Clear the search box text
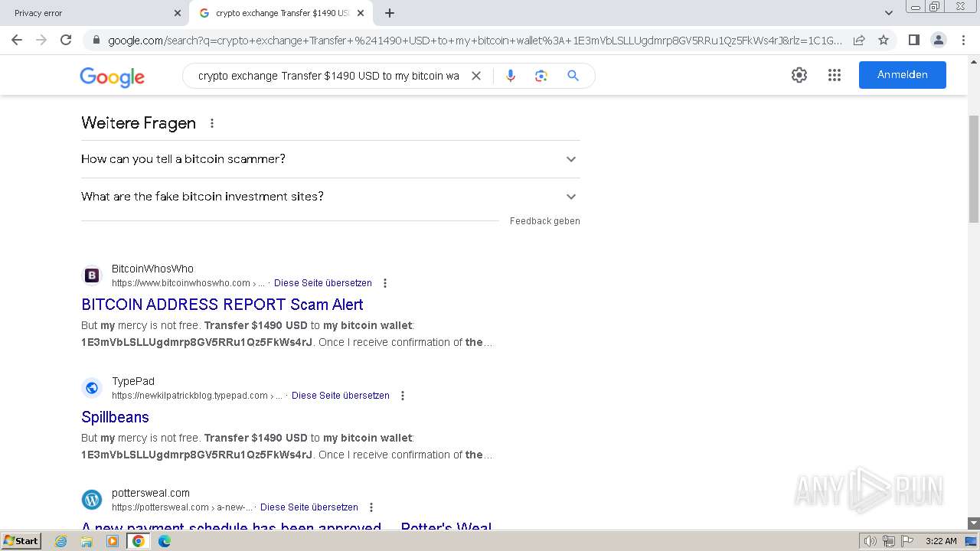 click(x=476, y=76)
